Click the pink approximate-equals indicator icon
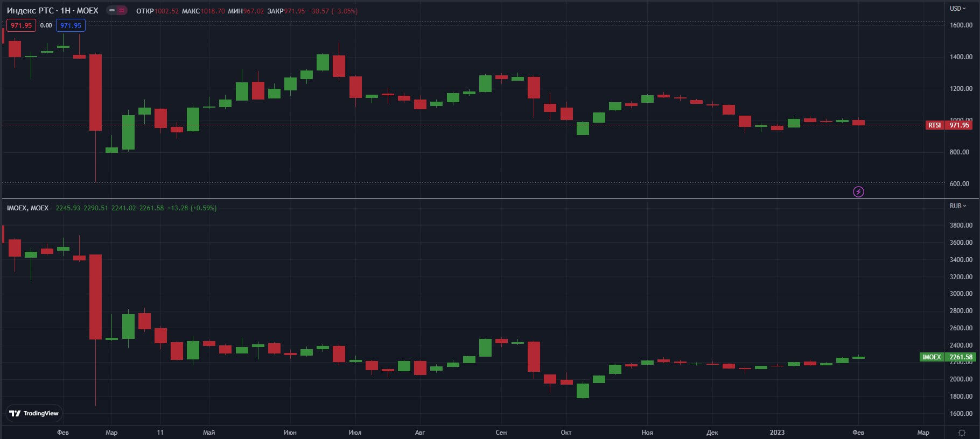Image resolution: width=980 pixels, height=439 pixels. pos(122,10)
